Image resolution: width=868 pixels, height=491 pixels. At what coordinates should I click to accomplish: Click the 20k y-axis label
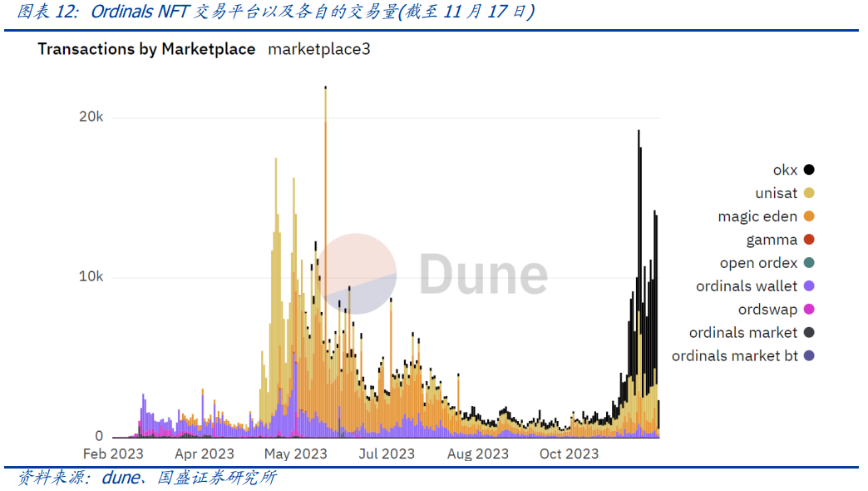coord(91,117)
